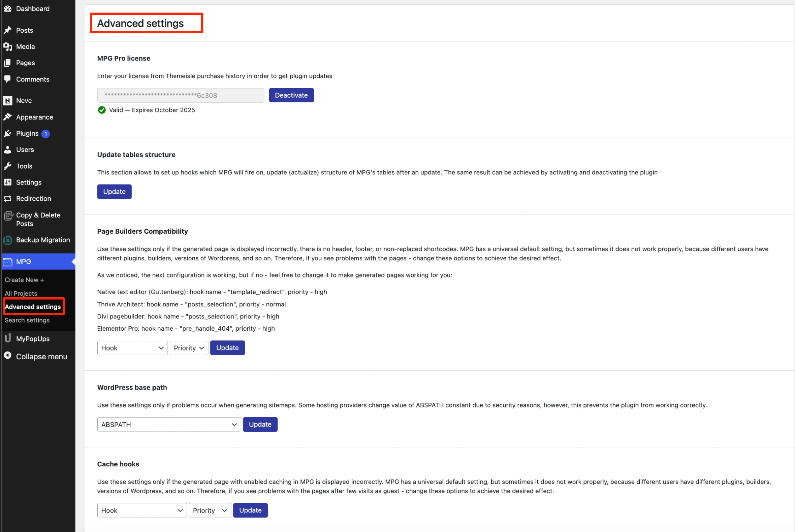Click the Posts pushpin icon

click(7, 30)
